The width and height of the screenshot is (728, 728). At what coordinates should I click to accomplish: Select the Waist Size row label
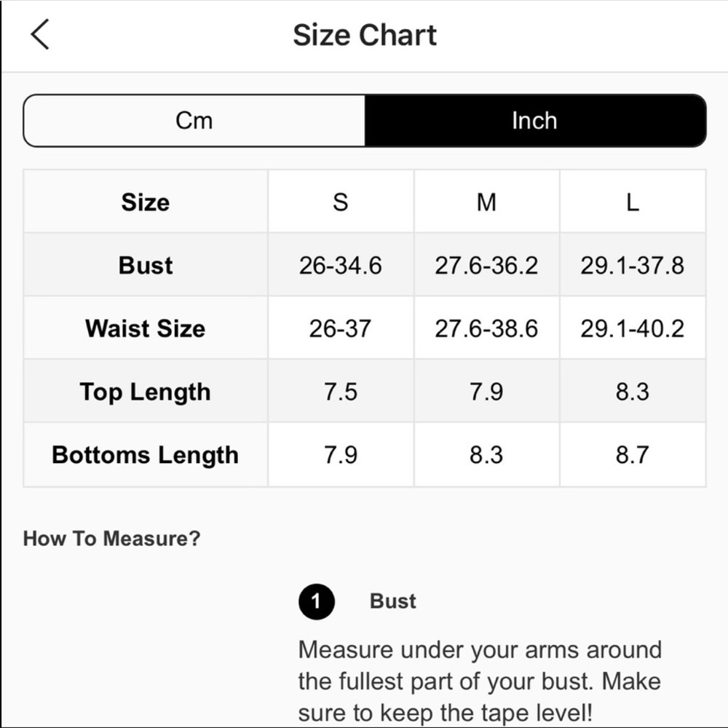tap(146, 328)
